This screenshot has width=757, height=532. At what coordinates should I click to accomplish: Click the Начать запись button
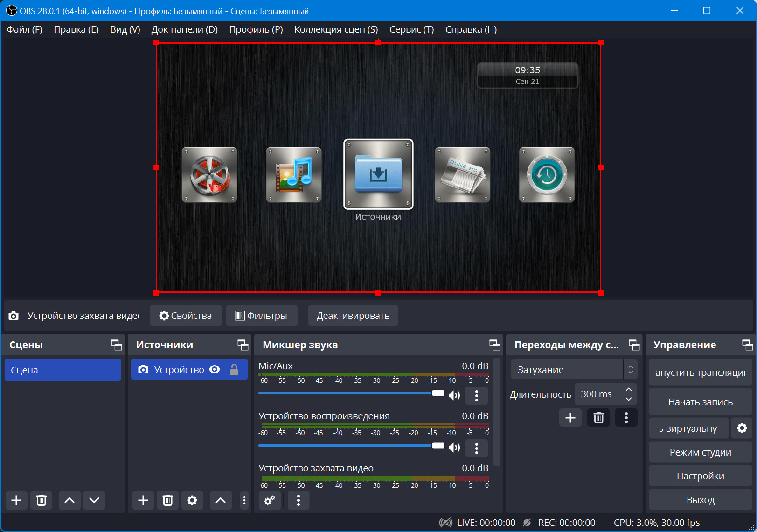[700, 402]
